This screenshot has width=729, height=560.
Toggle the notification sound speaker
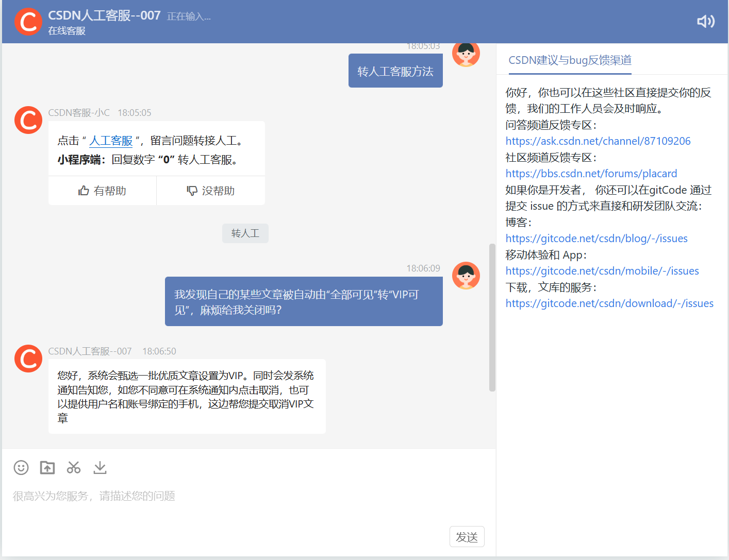(x=705, y=22)
